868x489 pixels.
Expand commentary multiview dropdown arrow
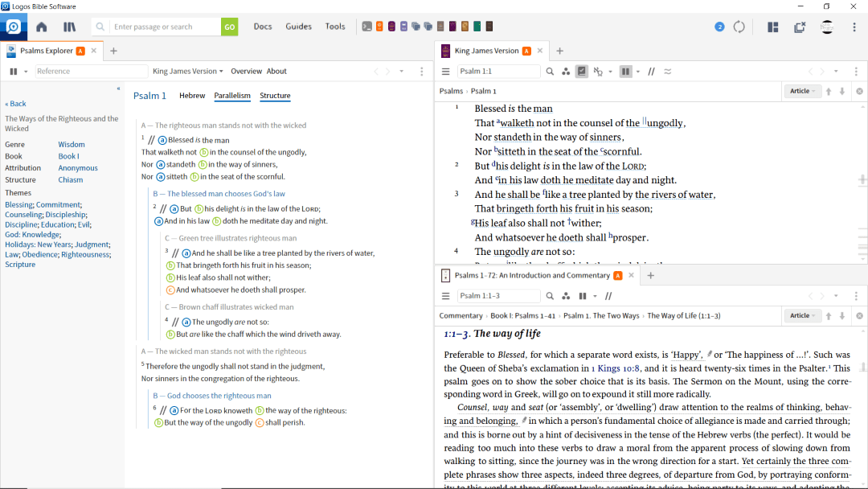(x=595, y=296)
